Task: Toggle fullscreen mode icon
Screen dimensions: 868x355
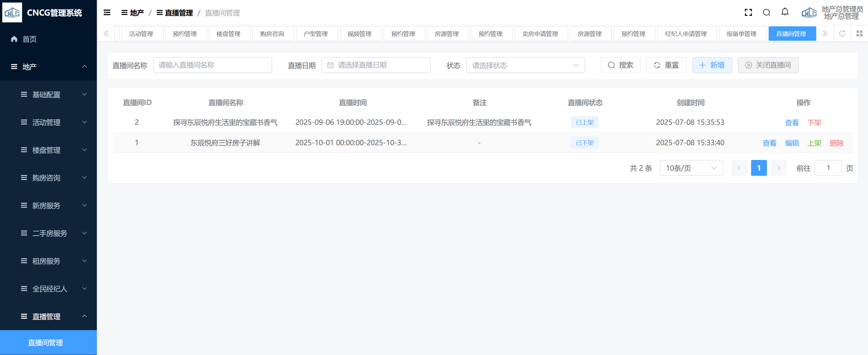Action: [748, 13]
